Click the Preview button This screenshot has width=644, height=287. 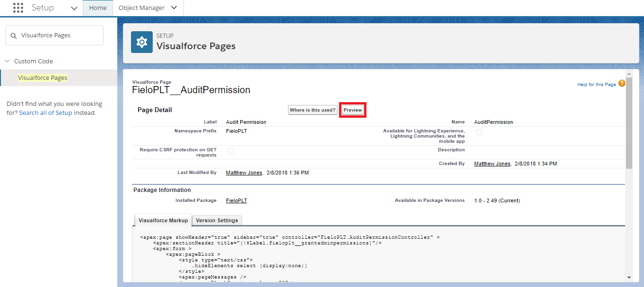click(353, 110)
